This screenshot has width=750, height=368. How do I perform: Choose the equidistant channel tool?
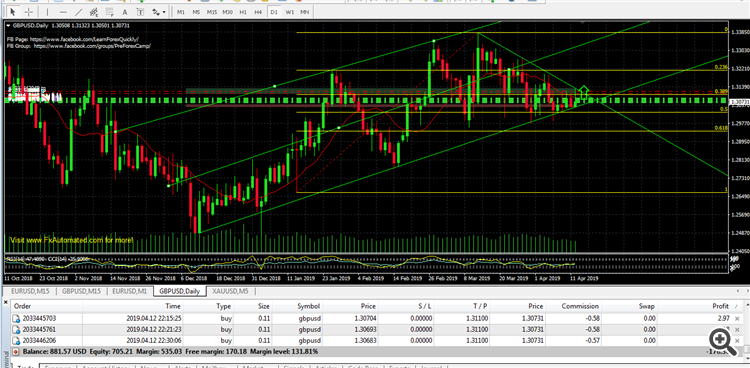94,12
